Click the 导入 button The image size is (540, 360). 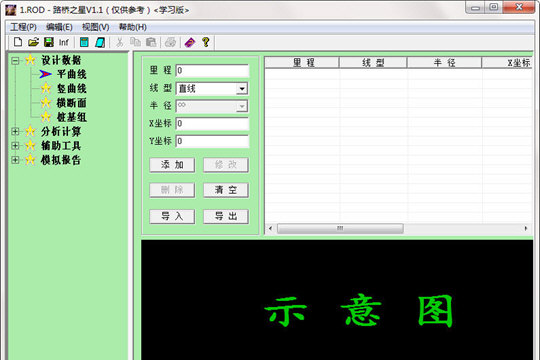(172, 216)
